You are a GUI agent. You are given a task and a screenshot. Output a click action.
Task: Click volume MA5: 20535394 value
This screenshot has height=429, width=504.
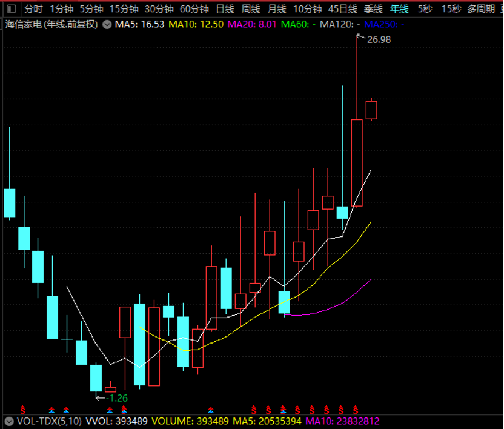pos(267,421)
